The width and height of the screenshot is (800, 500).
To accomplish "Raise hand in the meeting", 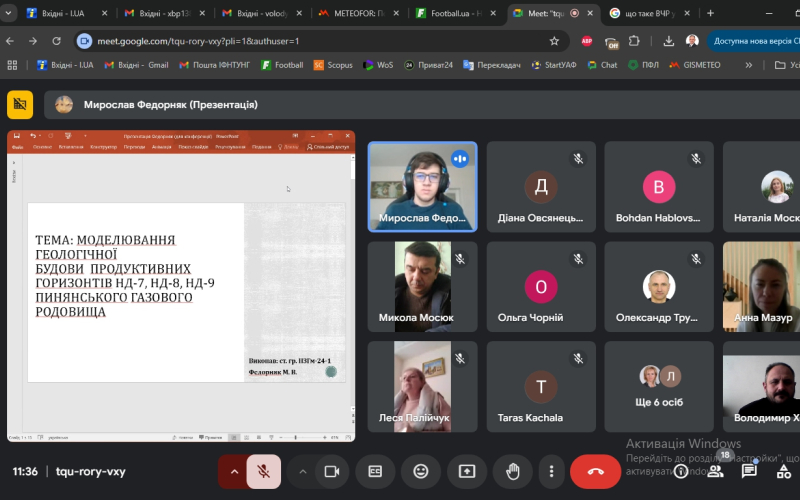I will [x=513, y=471].
